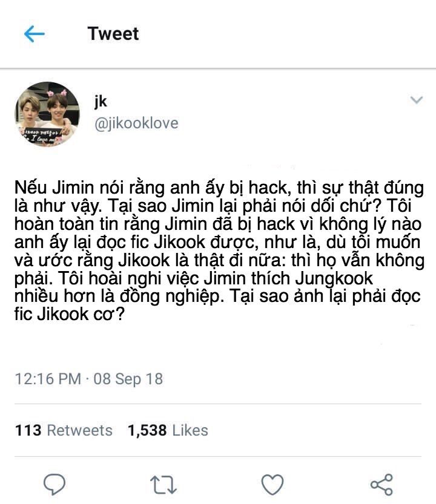Image resolution: width=436 pixels, height=504 pixels.
Task: Tap the closing line fic Jikook cơ?
Action: (70, 314)
